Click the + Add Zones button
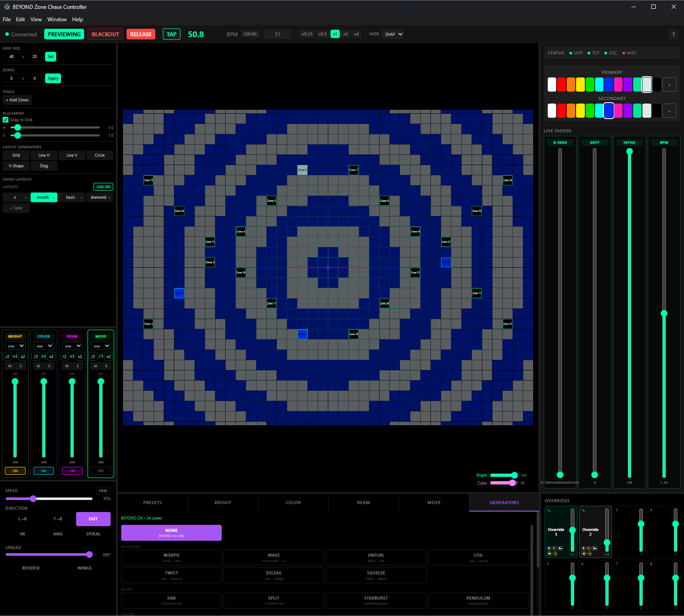The image size is (684, 616). [17, 100]
